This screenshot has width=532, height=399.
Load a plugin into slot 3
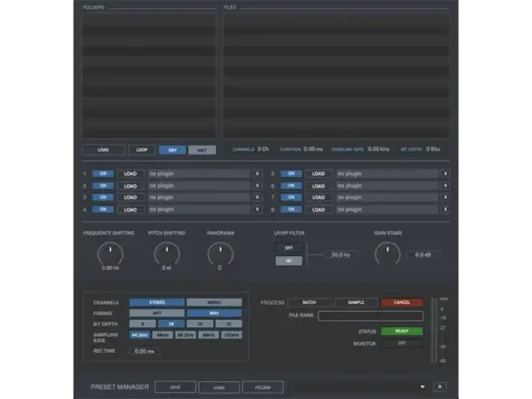[130, 197]
